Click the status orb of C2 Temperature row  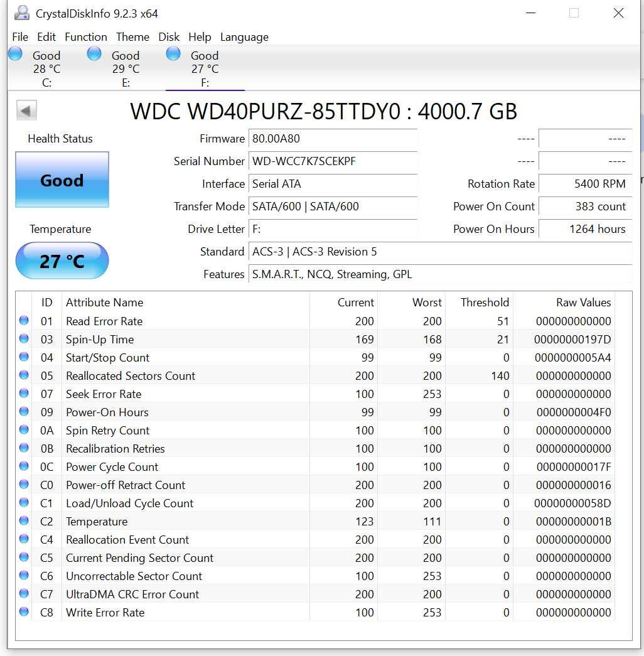[x=24, y=521]
